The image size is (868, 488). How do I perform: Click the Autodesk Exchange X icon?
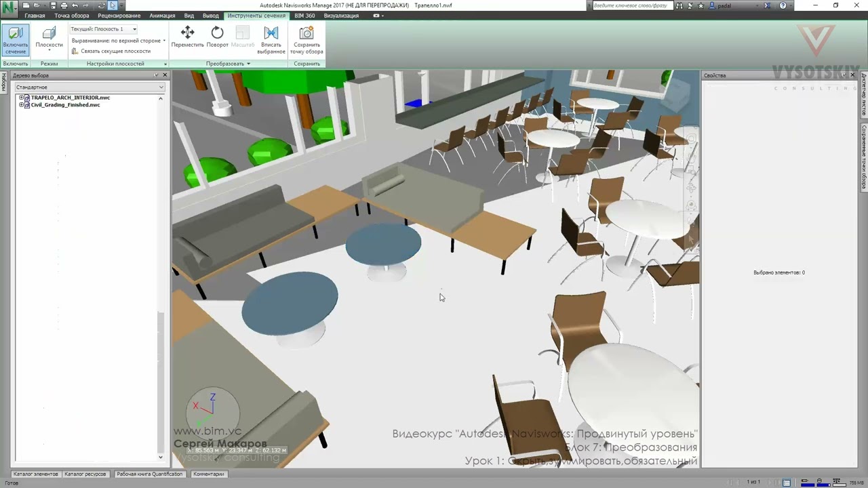tap(767, 5)
